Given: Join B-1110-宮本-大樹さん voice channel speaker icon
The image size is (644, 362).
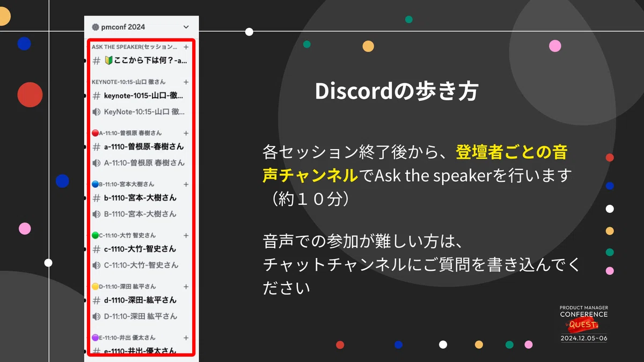Looking at the screenshot, I should click(97, 214).
